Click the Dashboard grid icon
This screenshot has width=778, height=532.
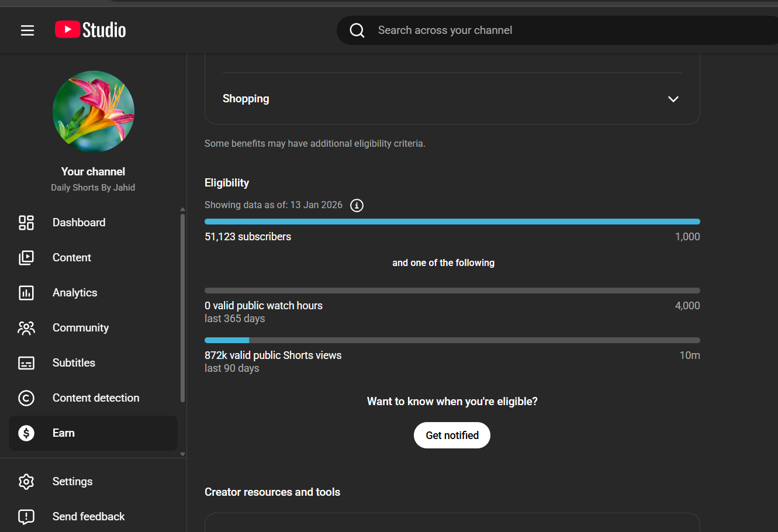(26, 223)
